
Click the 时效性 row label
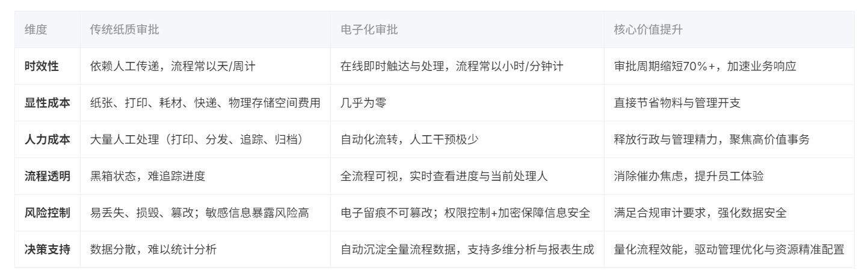[42, 66]
